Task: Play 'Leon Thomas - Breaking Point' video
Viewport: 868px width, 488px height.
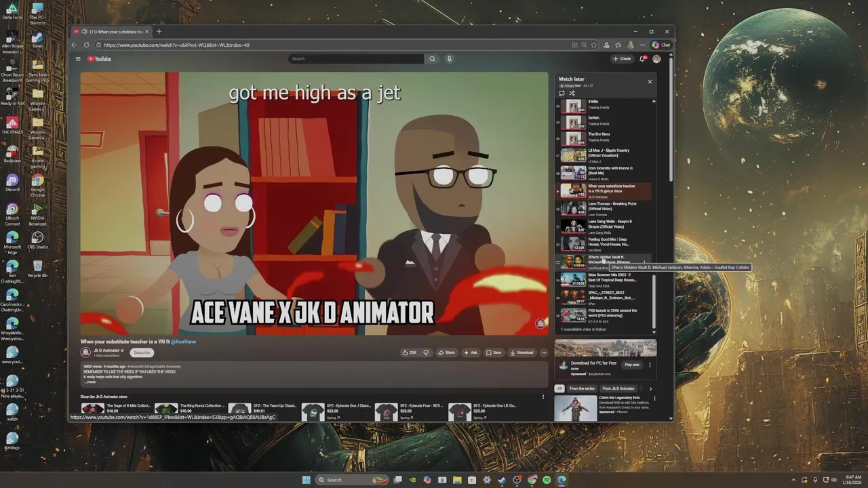Action: point(605,209)
